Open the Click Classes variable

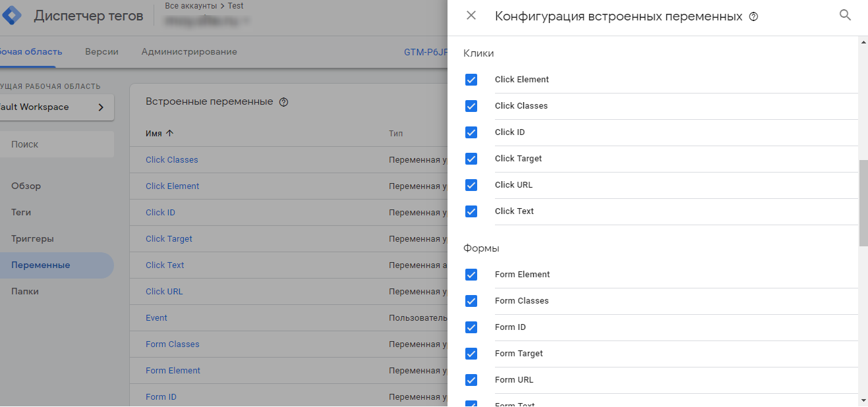click(x=171, y=159)
